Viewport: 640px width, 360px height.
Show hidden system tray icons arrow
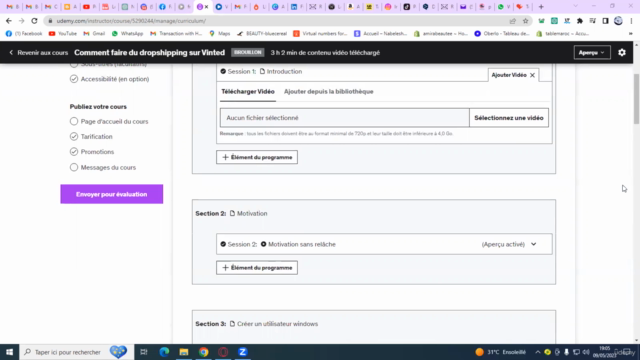tap(538, 352)
